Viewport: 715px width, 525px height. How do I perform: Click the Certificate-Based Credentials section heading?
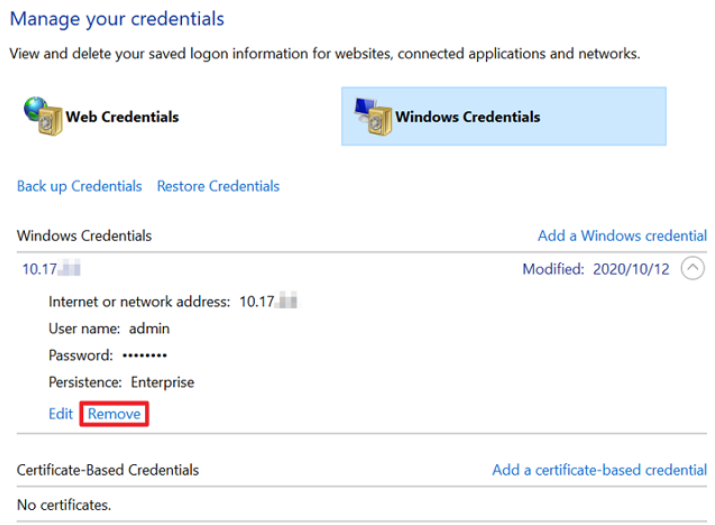pos(108,470)
